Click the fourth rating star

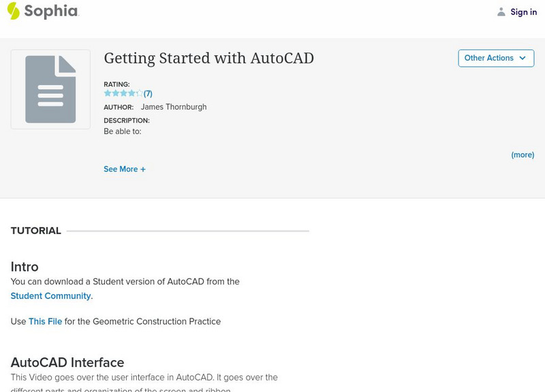tap(132, 93)
